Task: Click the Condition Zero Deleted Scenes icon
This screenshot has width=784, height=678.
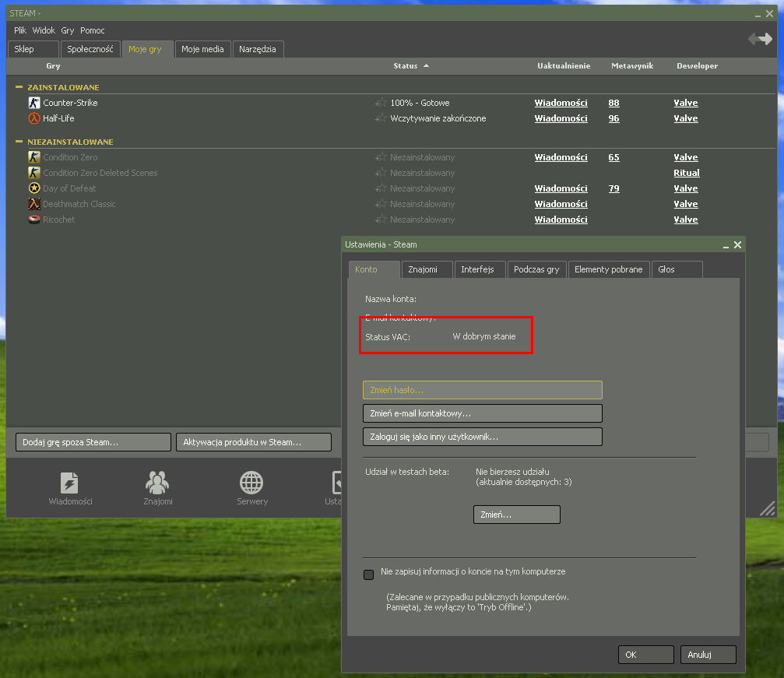Action: pyautogui.click(x=34, y=173)
